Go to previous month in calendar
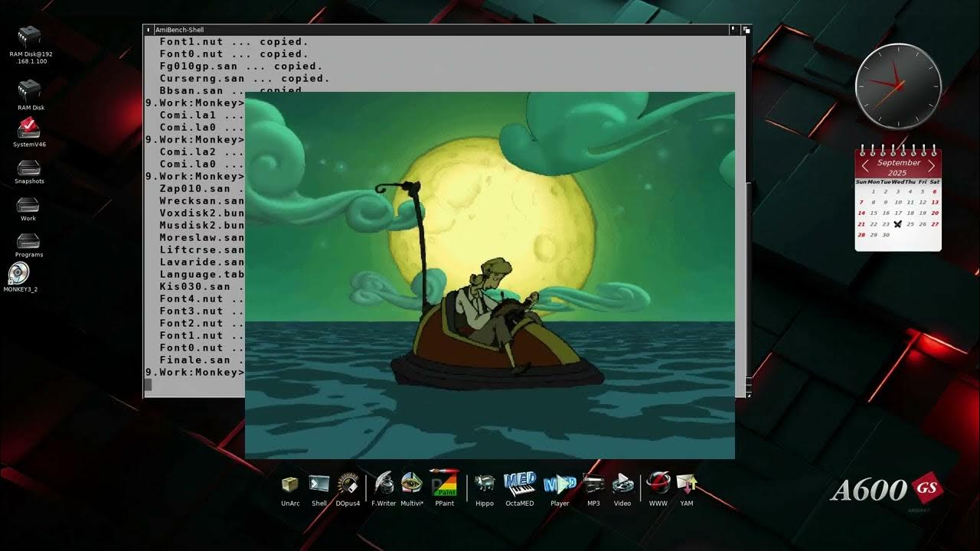 click(865, 165)
